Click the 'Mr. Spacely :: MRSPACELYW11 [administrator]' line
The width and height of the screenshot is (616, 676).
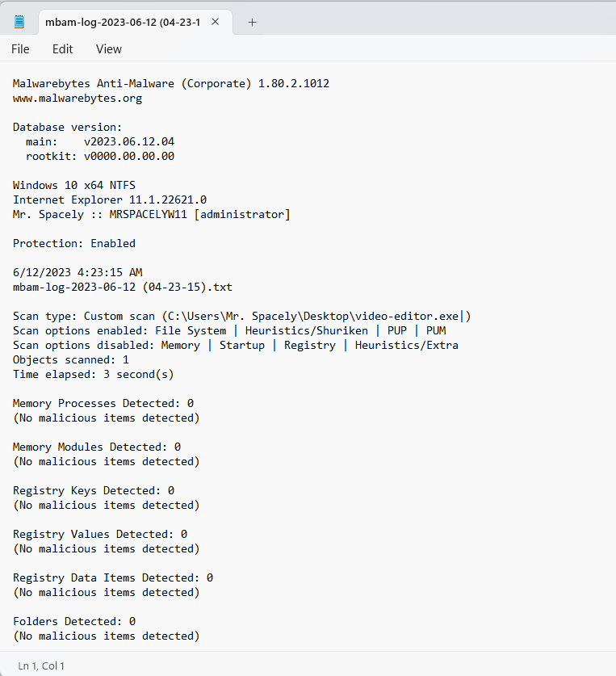coord(152,214)
